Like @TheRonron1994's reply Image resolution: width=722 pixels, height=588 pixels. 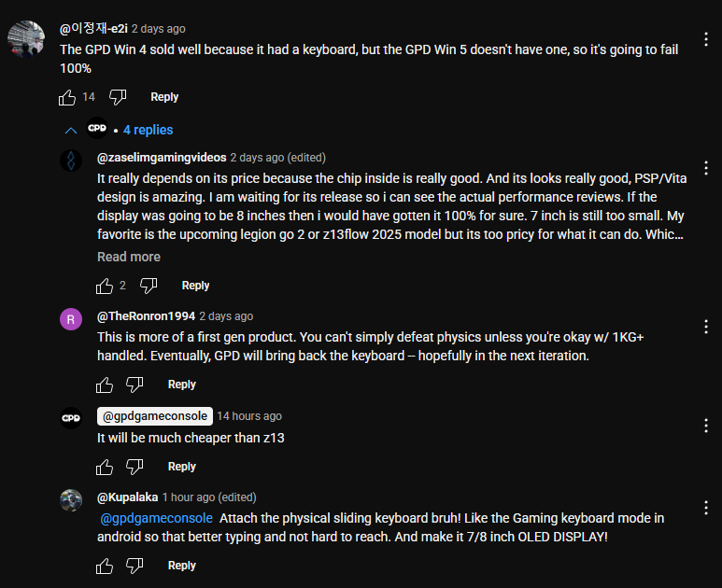point(104,385)
